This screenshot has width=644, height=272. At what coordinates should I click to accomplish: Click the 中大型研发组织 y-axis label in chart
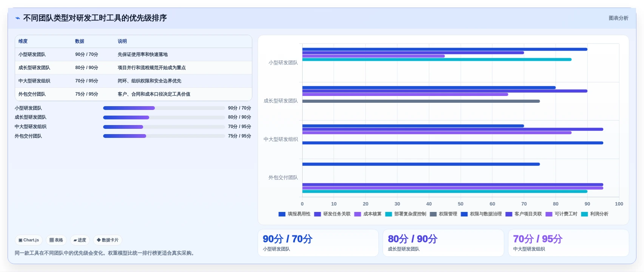pyautogui.click(x=281, y=139)
